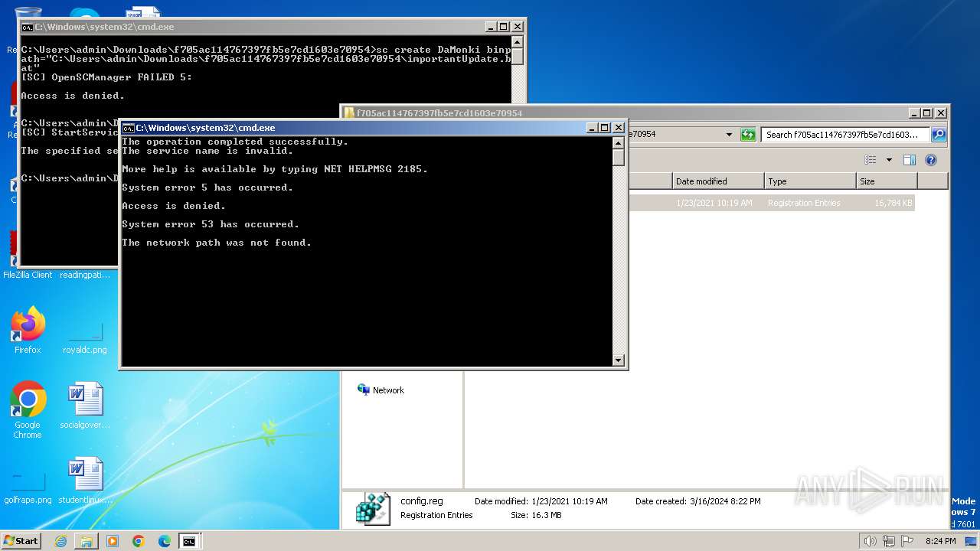
Task: Click Date modified value in details pane
Action: [x=569, y=501]
